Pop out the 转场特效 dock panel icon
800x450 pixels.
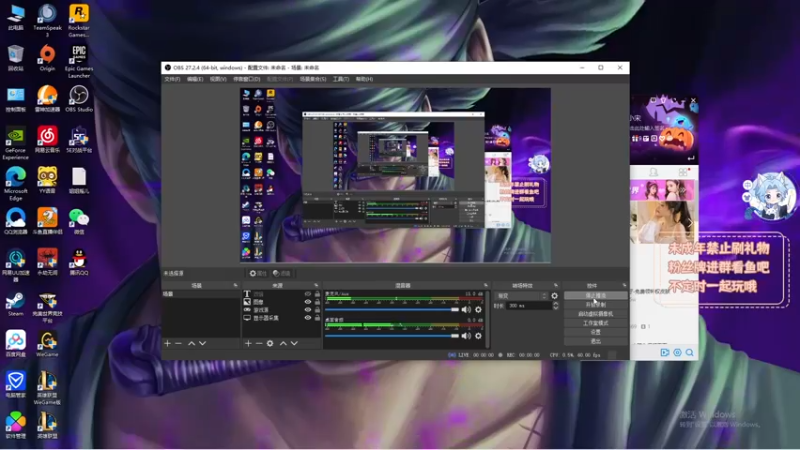556,285
